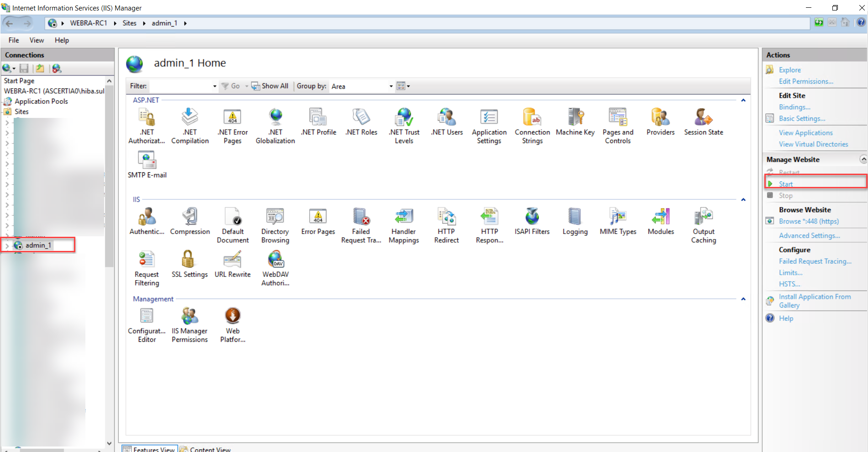Open IIS Manager Permissions feature
Screen dimensions: 868x452
tap(189, 325)
